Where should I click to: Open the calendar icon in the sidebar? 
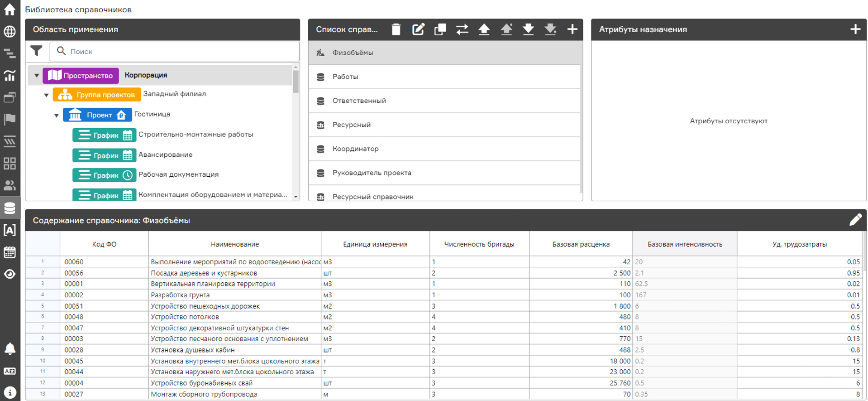coord(10,252)
